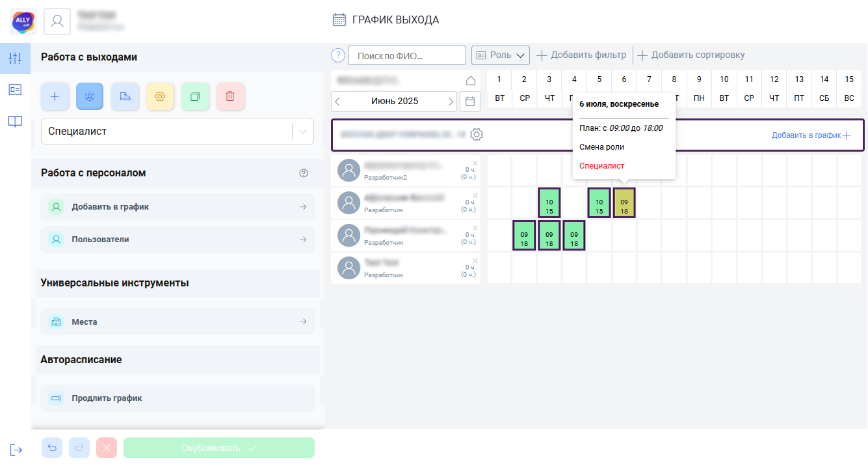This screenshot has width=868, height=466.
Task: Open the sliders settings sidebar icon
Action: [15, 58]
